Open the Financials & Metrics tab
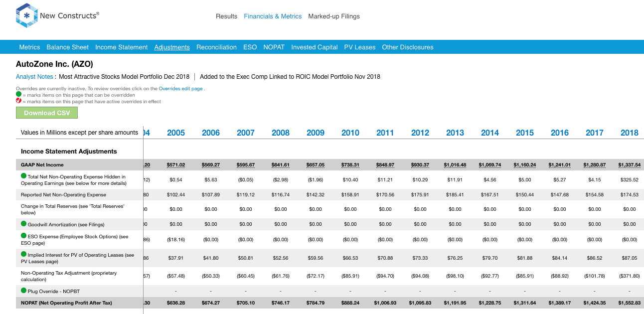644x314 pixels. [273, 16]
